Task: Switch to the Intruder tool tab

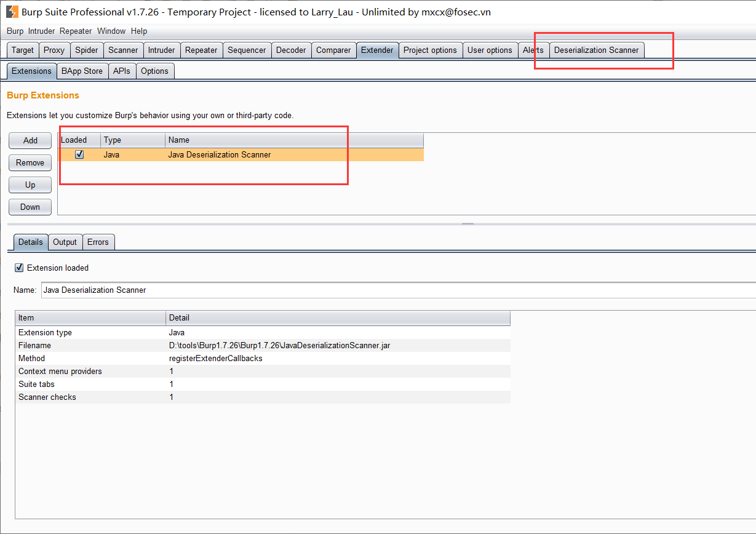Action: (x=162, y=50)
